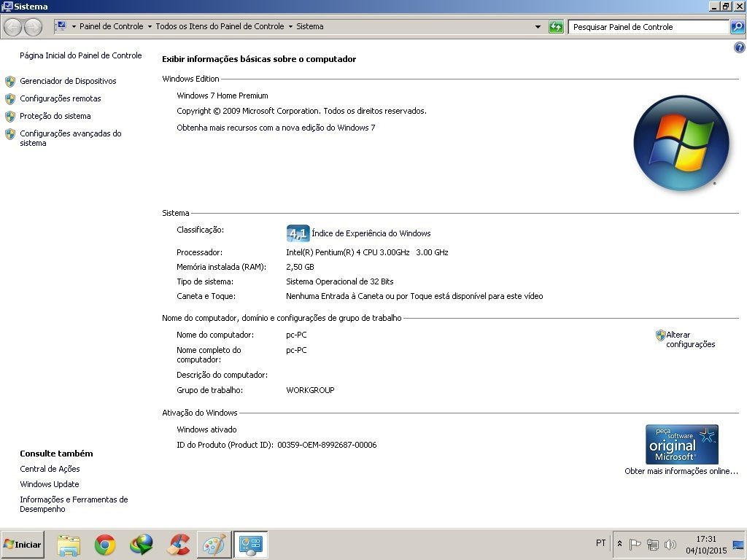747x560 pixels.
Task: Click the Control Panel taskbar button
Action: [251, 544]
